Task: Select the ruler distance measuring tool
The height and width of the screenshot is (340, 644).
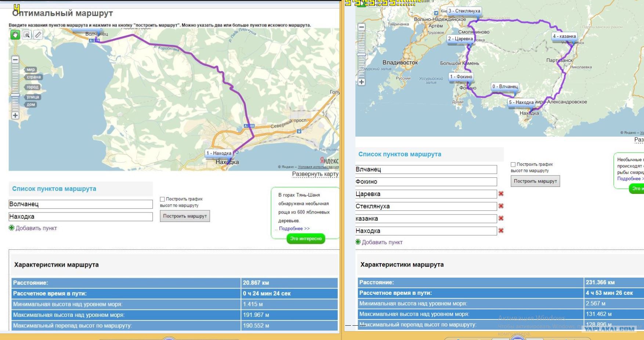Action: click(38, 35)
